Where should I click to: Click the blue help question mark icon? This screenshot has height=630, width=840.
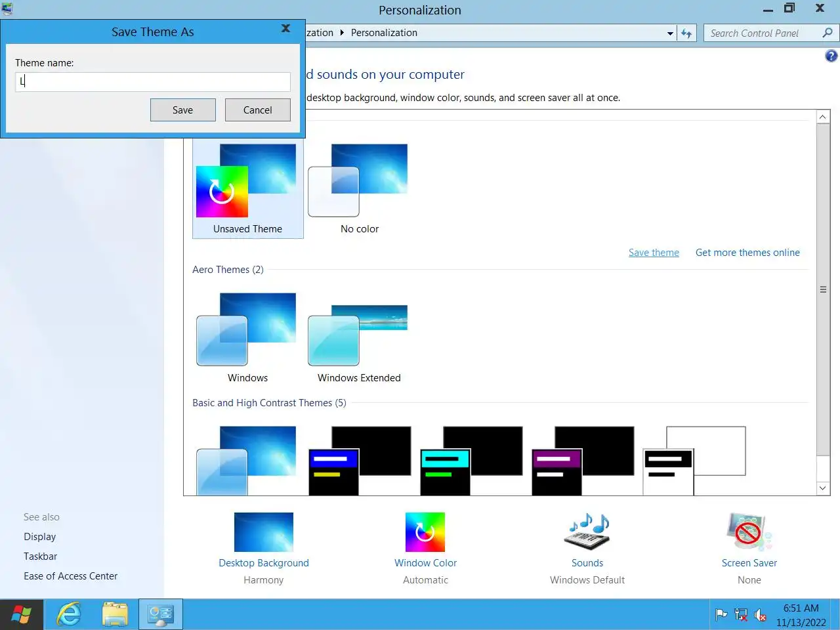(x=831, y=56)
